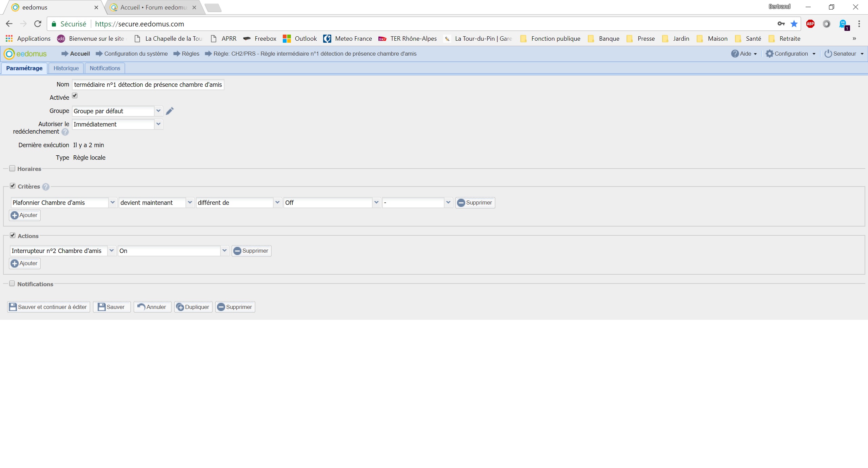868x468 pixels.
Task: Click the Nom text field
Action: click(148, 84)
